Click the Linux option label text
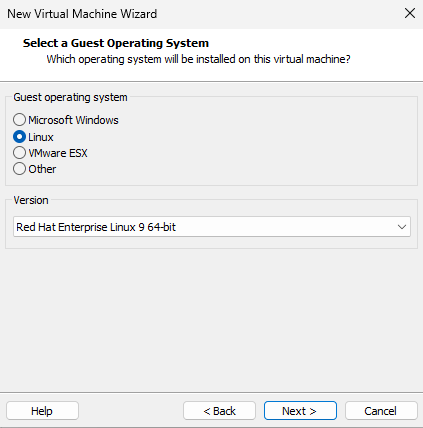 (x=41, y=137)
